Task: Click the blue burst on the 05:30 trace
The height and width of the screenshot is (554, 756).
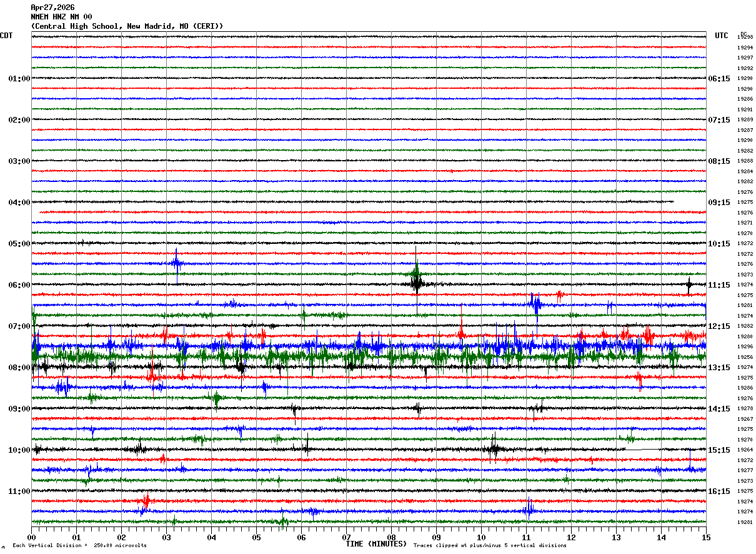Action: click(177, 264)
